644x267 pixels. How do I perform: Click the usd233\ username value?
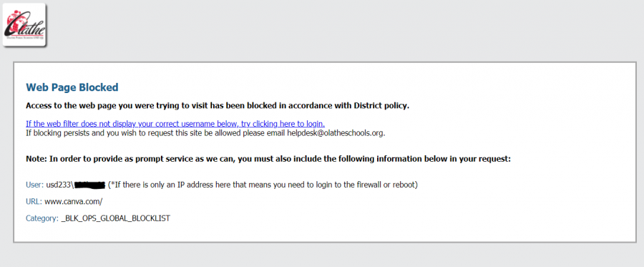[x=76, y=185]
